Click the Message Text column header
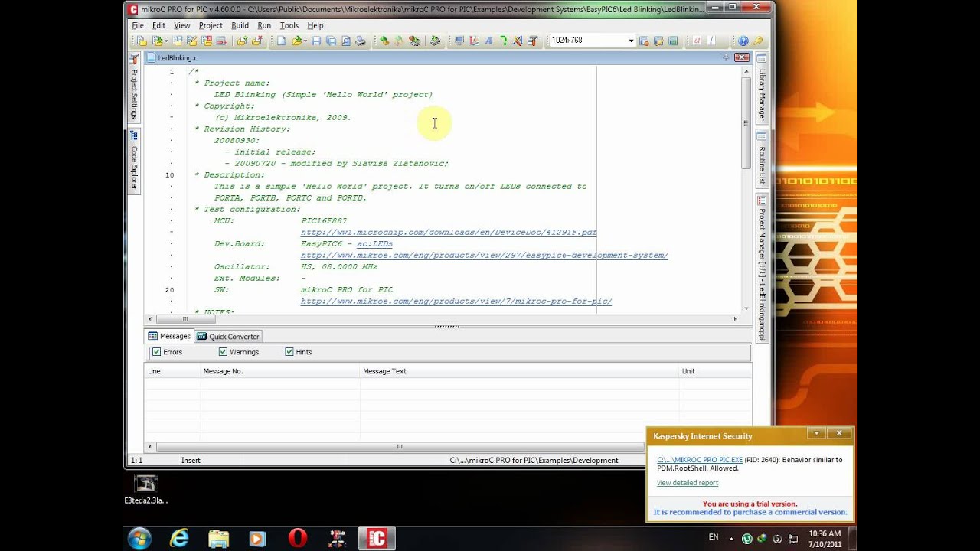This screenshot has width=980, height=551. (x=519, y=371)
